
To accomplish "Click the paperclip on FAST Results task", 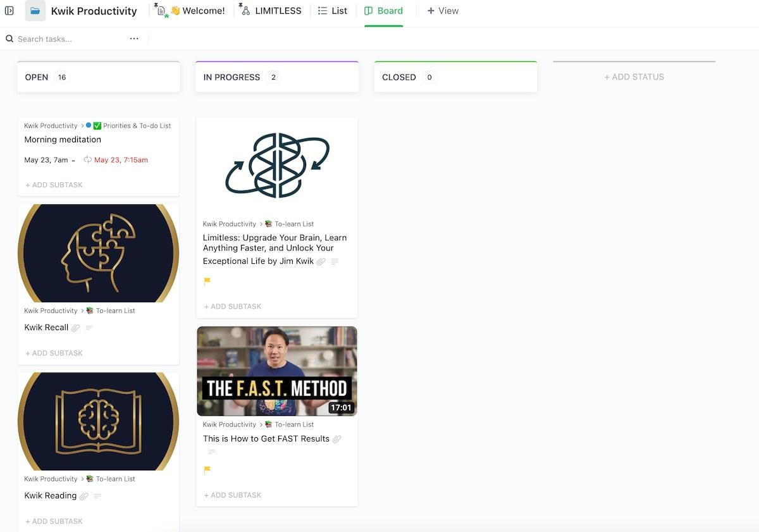I will [337, 439].
